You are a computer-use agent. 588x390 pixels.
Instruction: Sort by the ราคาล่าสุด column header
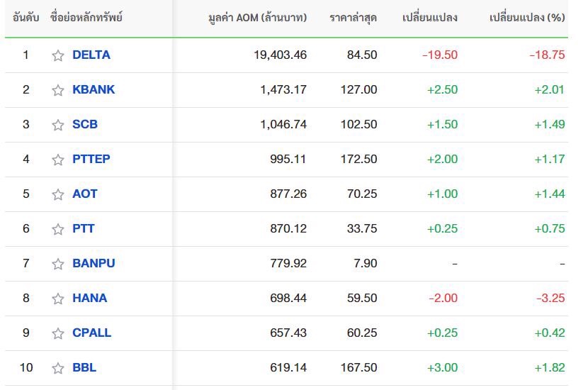click(x=354, y=18)
